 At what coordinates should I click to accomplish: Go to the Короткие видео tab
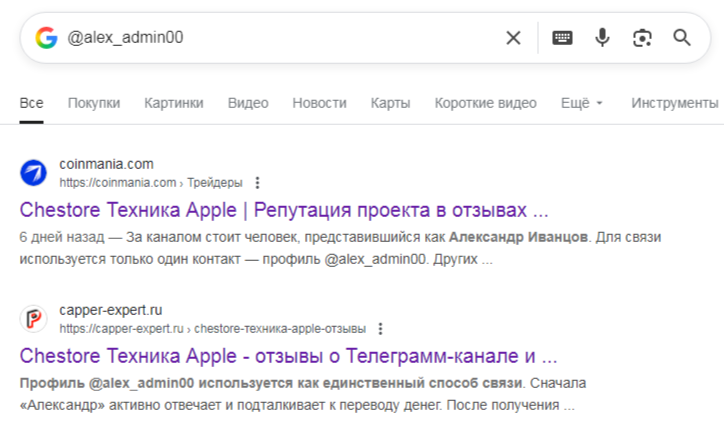(x=485, y=103)
